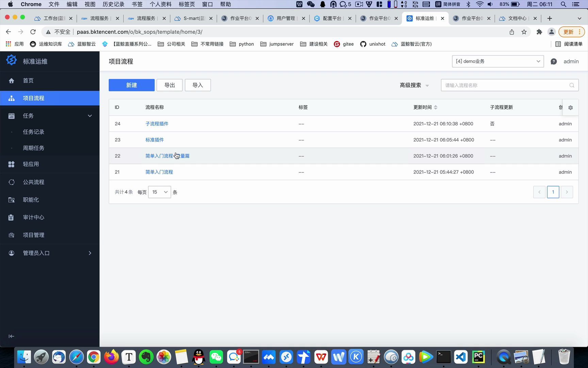Select 首页 in the sidebar
This screenshot has width=588, height=368.
28,80
